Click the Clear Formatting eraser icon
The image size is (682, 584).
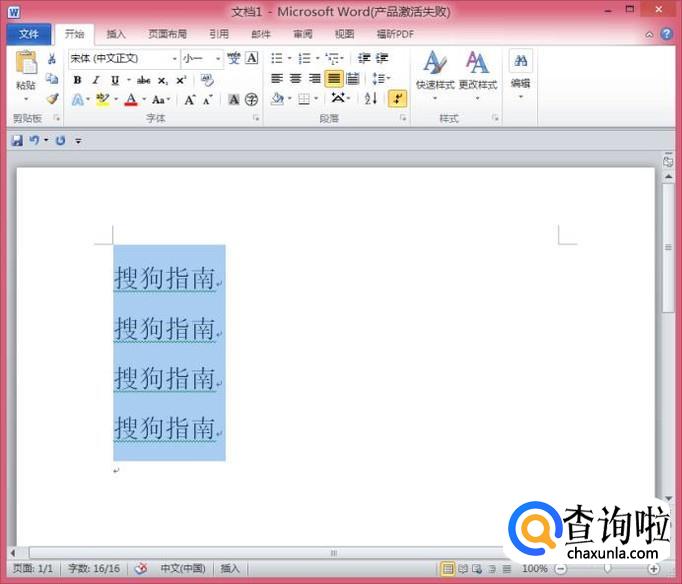(207, 80)
